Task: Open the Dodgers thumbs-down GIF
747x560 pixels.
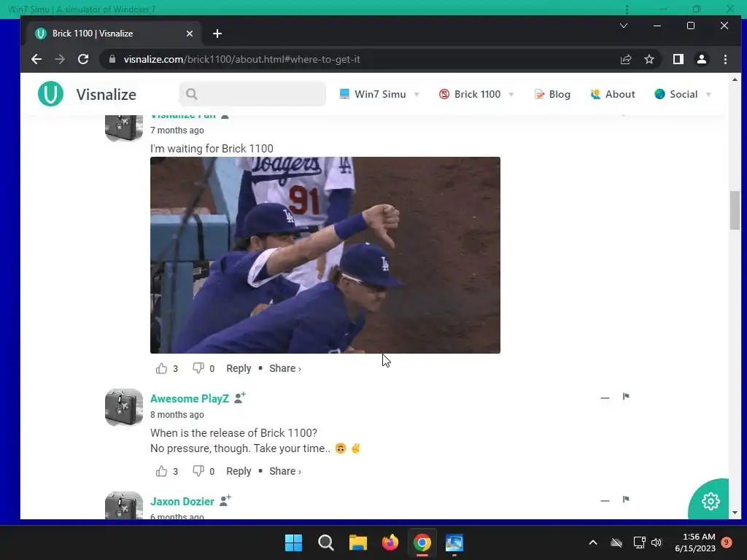Action: click(x=325, y=254)
